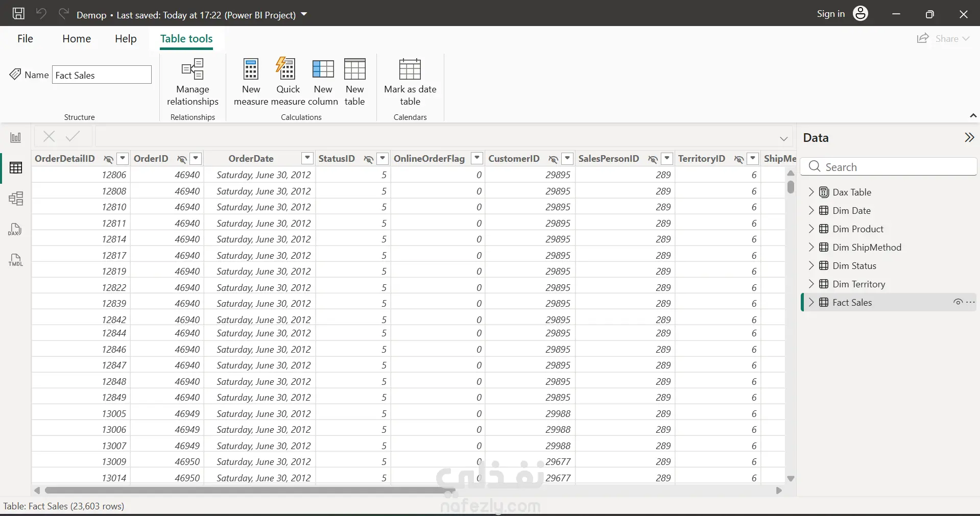980x516 pixels.
Task: Select the Table tools tab
Action: [186, 39]
